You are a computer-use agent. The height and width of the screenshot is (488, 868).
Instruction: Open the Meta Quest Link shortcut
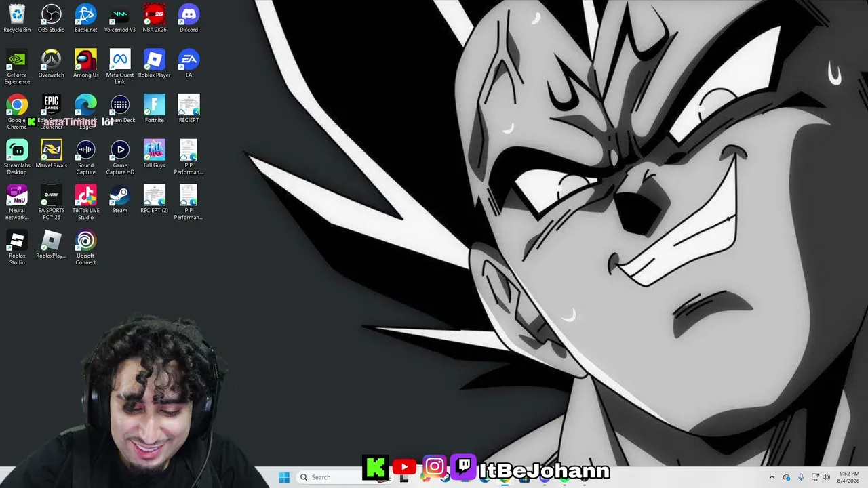coord(120,66)
